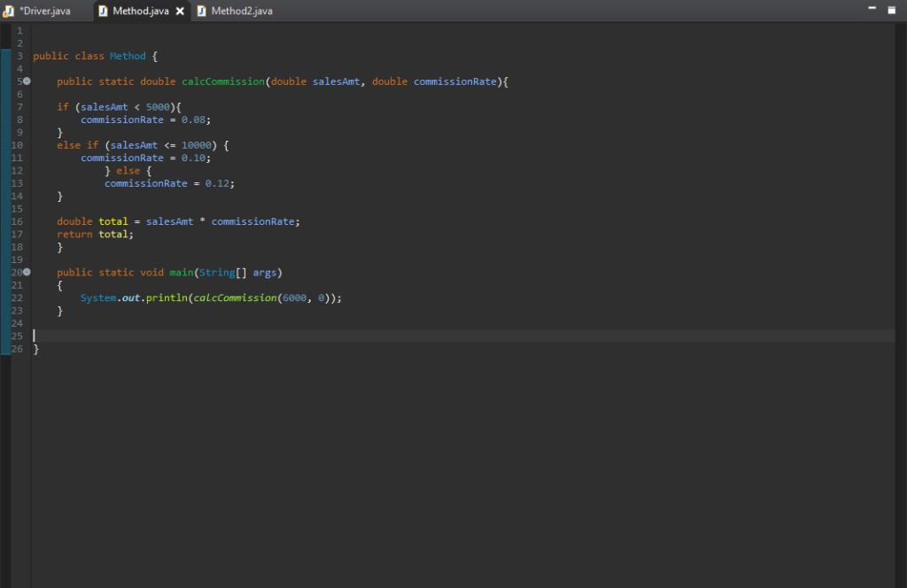The image size is (907, 588).
Task: Place cursor at closing brace on line 26
Action: [x=36, y=349]
